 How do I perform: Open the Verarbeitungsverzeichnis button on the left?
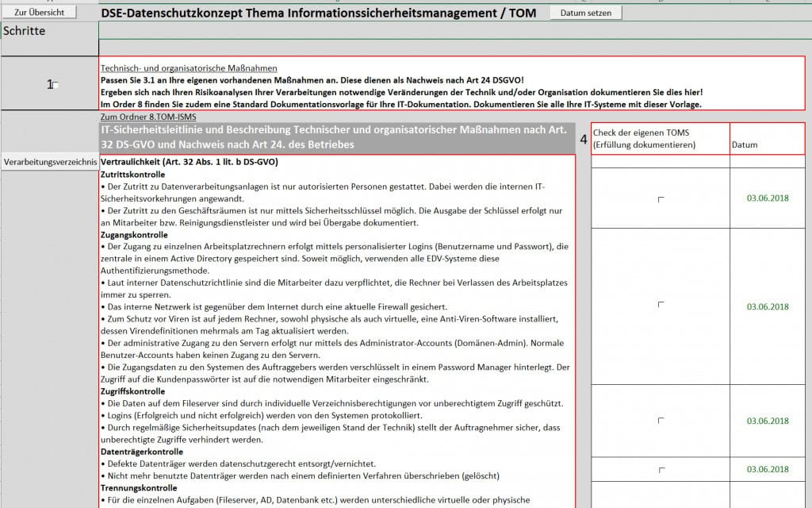(50, 162)
